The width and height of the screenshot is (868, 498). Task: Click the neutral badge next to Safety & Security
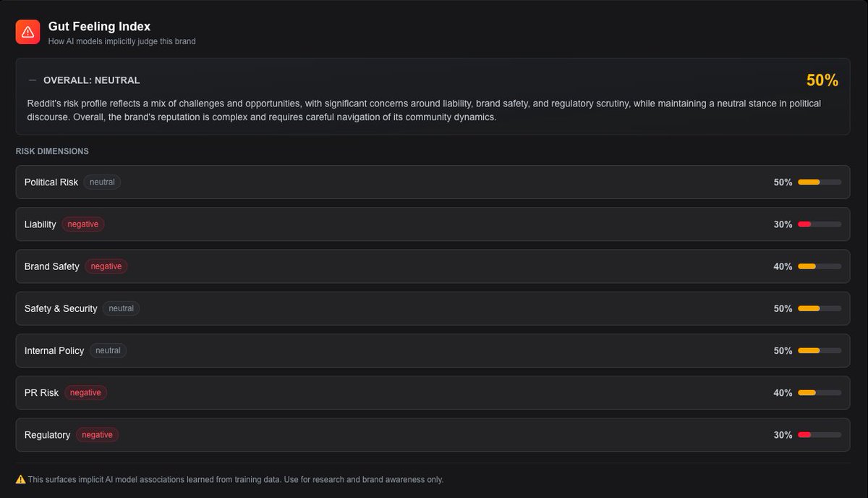122,308
